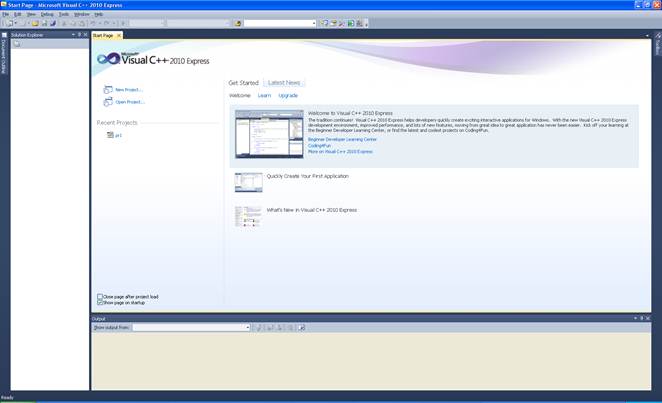Open Beginner Developer Learning Center link
This screenshot has width=662, height=403.
pyautogui.click(x=342, y=139)
